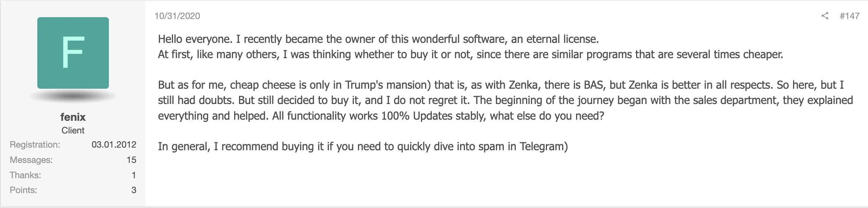
Task: Open the fenix username profile link
Action: pyautogui.click(x=73, y=117)
